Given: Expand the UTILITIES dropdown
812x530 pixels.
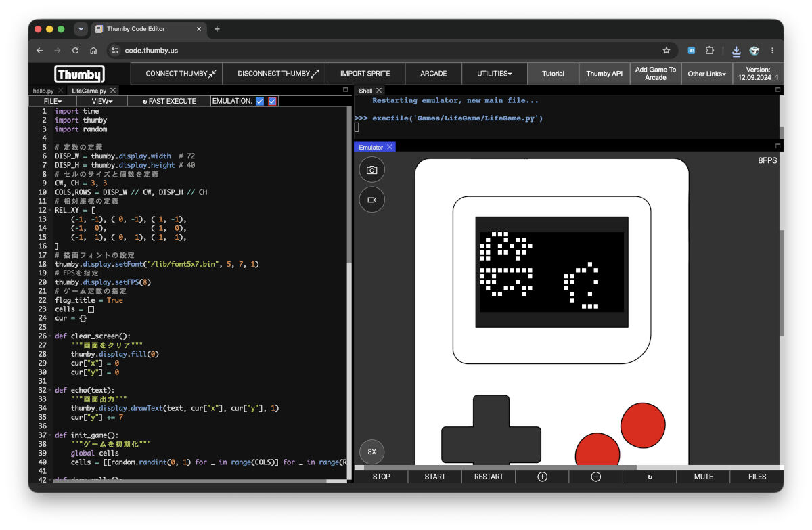Looking at the screenshot, I should [494, 74].
